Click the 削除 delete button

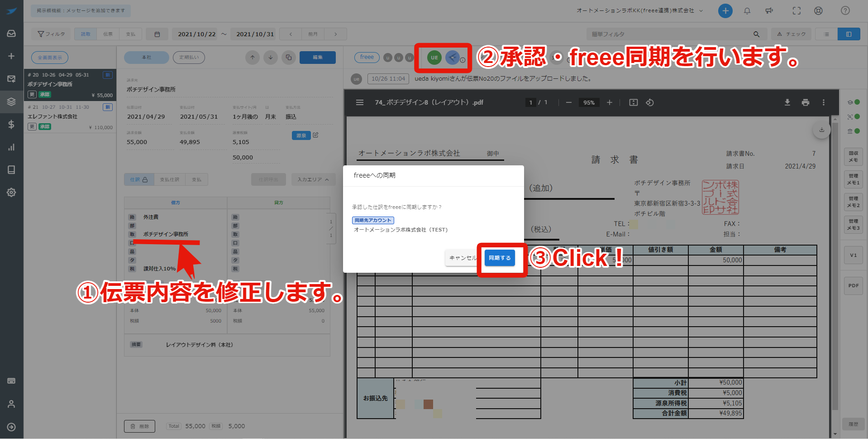click(x=140, y=426)
